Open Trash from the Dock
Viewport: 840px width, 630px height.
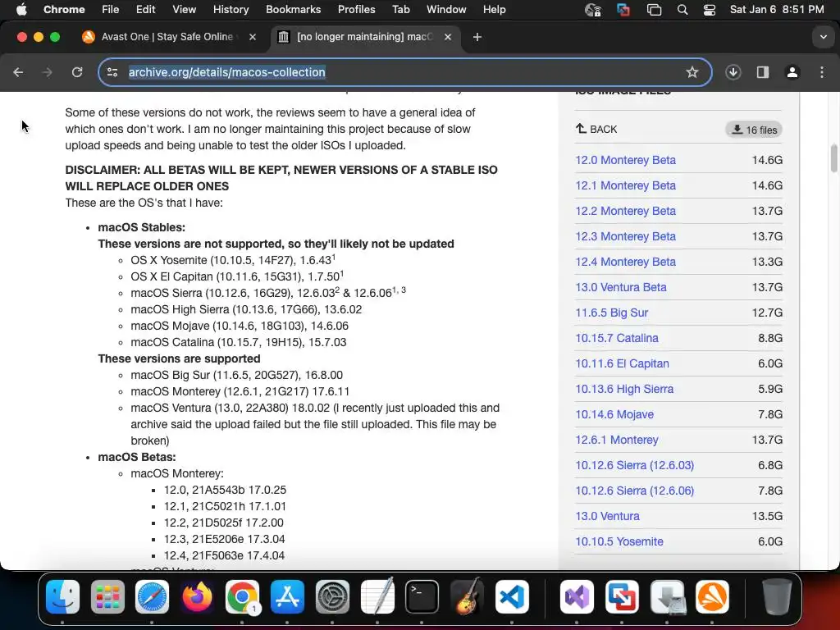pos(776,597)
